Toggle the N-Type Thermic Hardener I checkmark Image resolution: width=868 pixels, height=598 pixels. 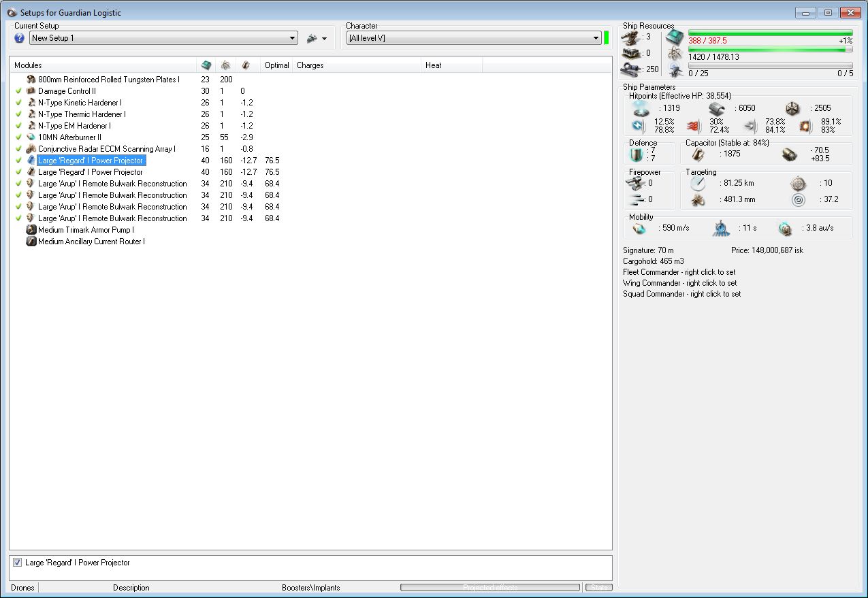(x=19, y=114)
